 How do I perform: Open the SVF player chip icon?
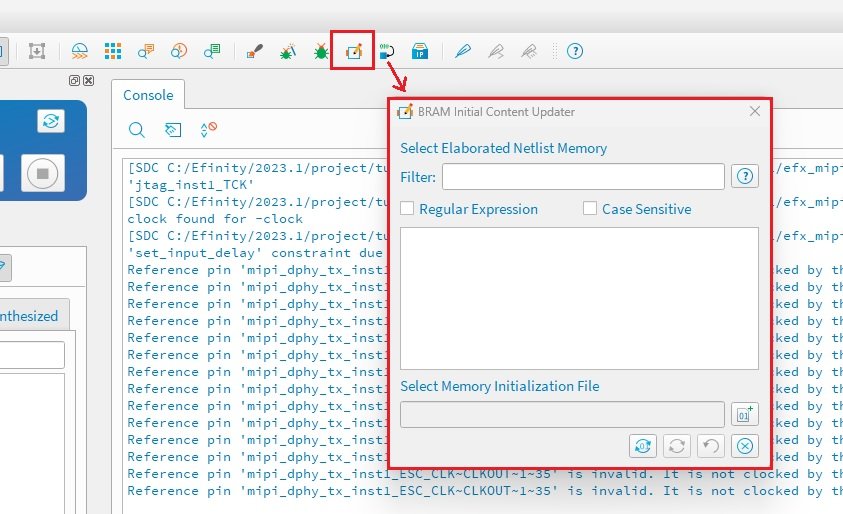point(387,51)
